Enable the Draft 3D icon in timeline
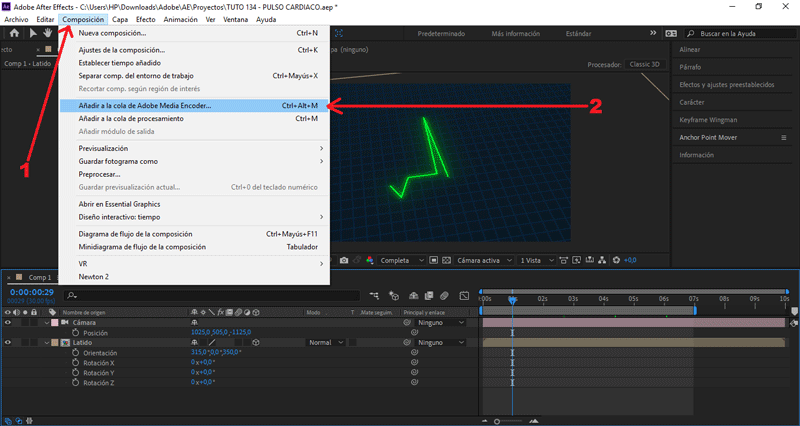 (394, 296)
